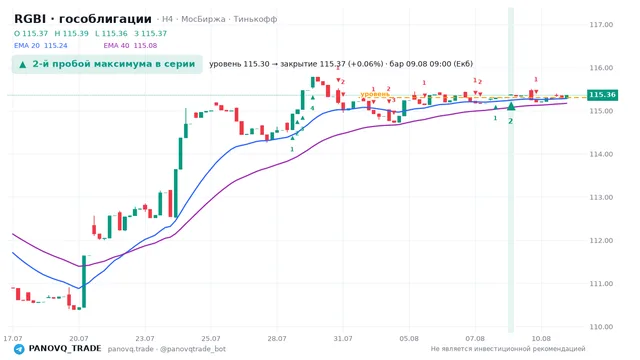Click the 'Тинькофф' source label

click(x=255, y=19)
